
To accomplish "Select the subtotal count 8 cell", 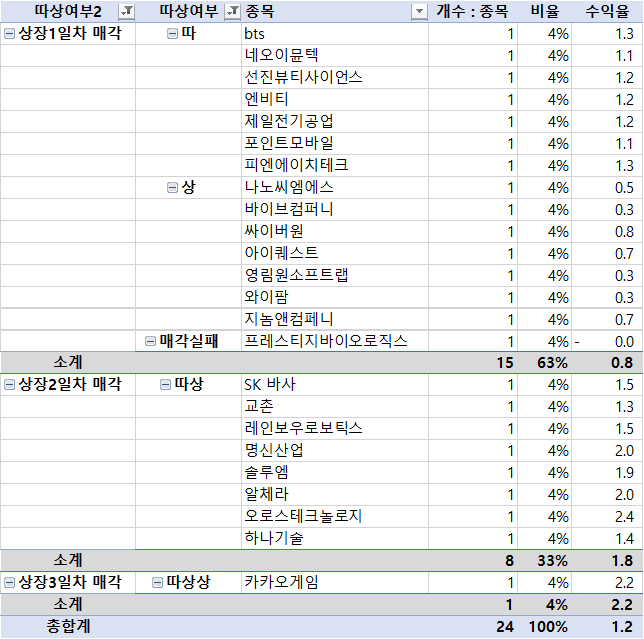I will pyautogui.click(x=472, y=561).
